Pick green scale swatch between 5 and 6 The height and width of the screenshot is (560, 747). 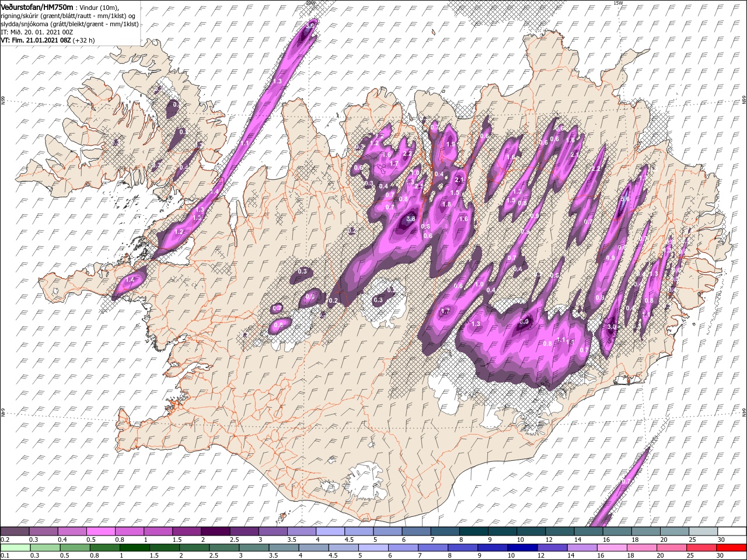(x=373, y=547)
